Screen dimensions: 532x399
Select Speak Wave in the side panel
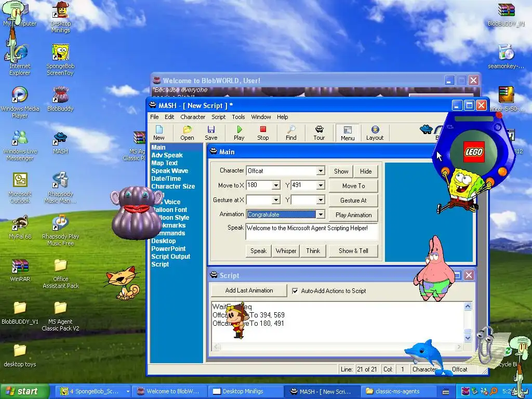(170, 170)
